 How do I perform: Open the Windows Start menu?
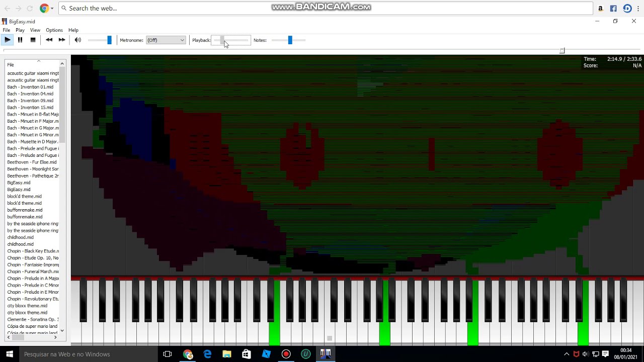click(x=9, y=354)
